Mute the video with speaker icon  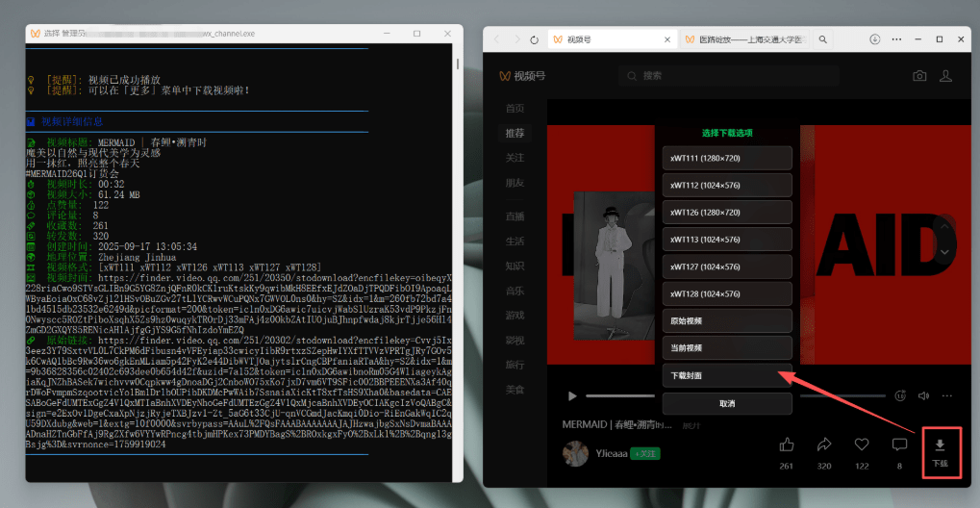(x=923, y=395)
